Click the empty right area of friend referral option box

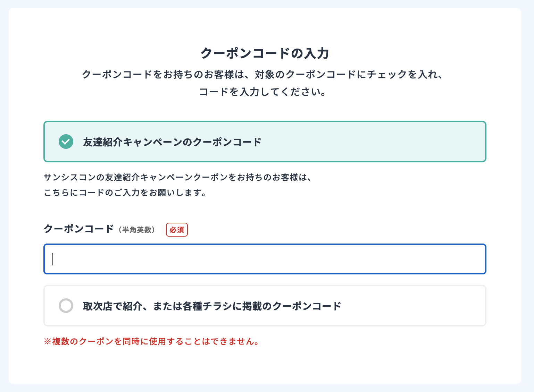pyautogui.click(x=382, y=142)
